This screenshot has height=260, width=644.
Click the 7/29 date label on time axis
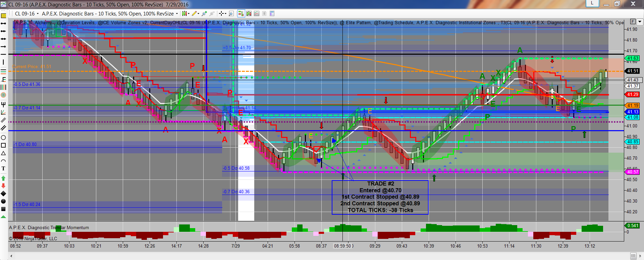pyautogui.click(x=235, y=246)
